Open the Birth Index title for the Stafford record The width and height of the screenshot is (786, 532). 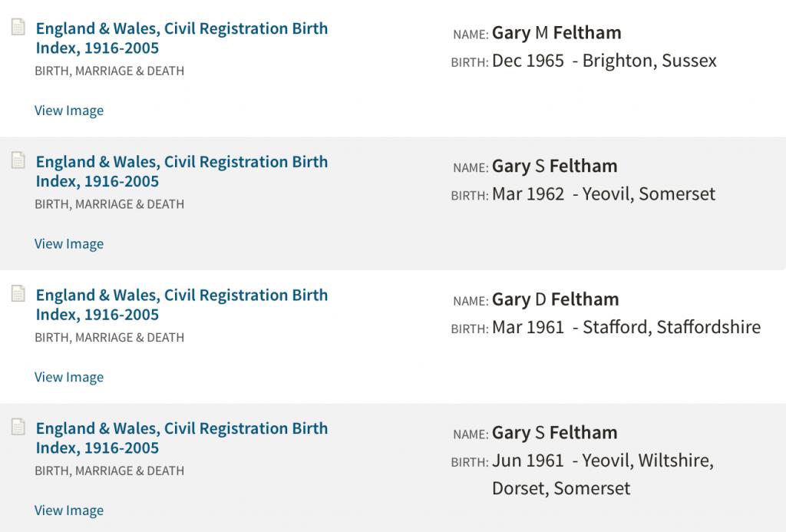click(x=181, y=305)
